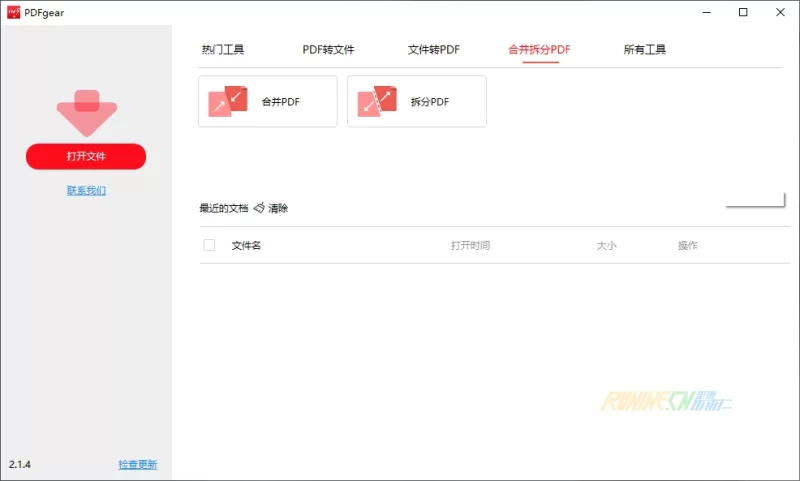
Task: Click the 清除 eraser icon
Action: pos(259,208)
